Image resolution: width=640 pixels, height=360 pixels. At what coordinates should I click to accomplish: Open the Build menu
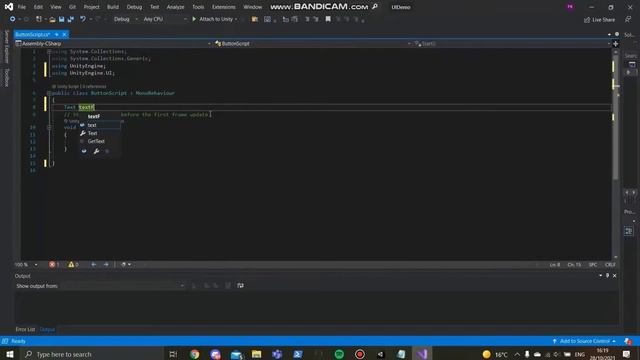(113, 7)
